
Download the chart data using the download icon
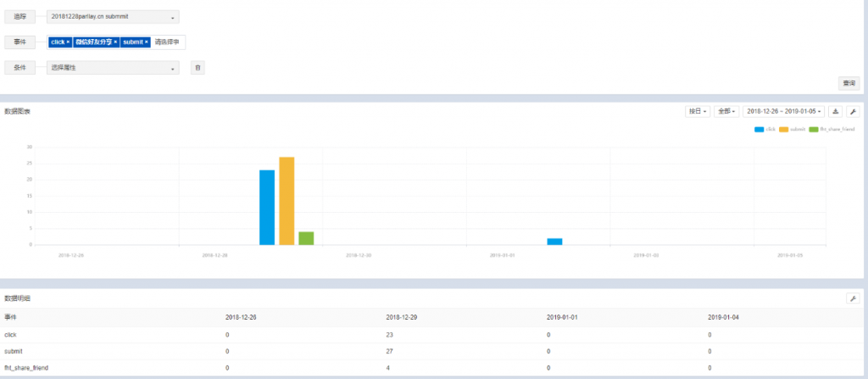point(836,111)
